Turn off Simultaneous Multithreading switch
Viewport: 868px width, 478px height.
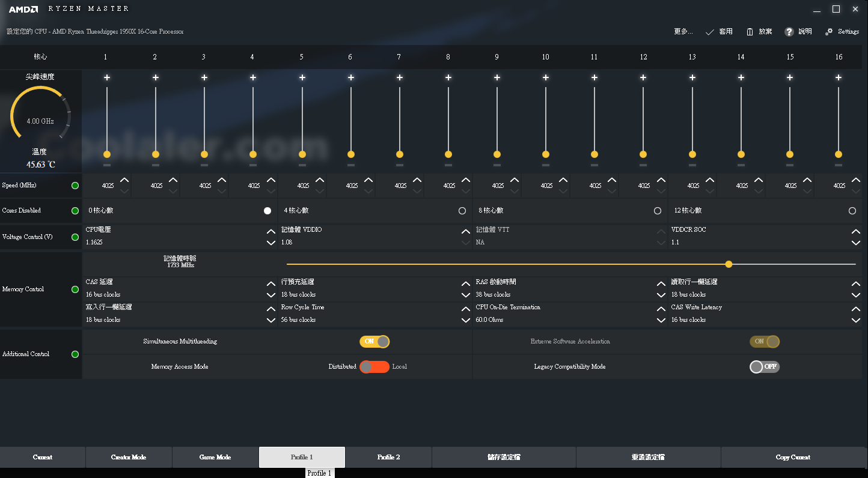tap(374, 342)
